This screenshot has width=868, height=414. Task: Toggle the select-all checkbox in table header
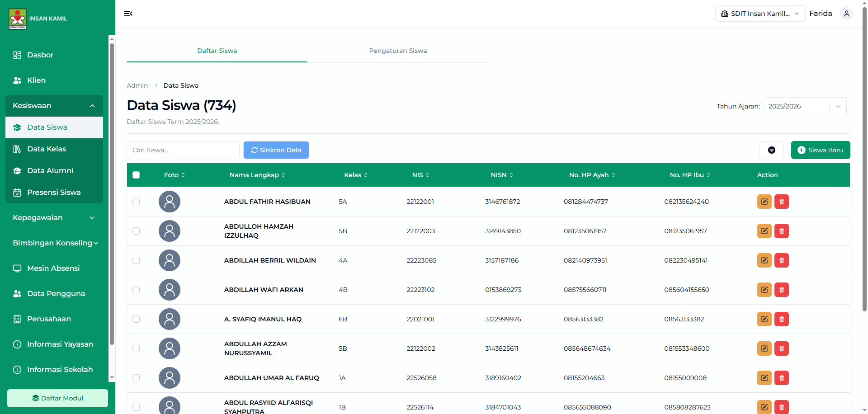click(136, 175)
